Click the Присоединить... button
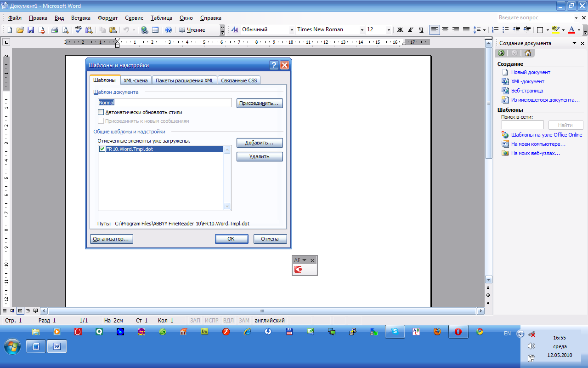Viewport: 588px width, 368px height. click(260, 103)
